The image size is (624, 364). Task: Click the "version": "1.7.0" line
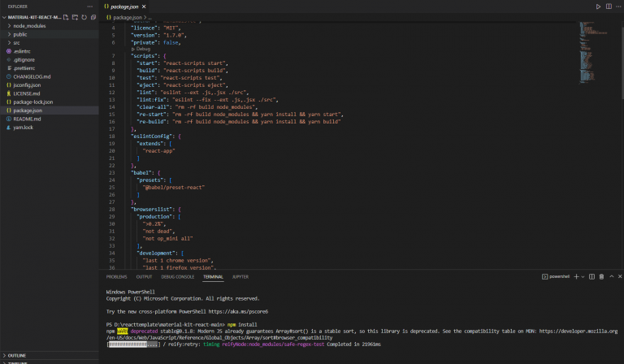(158, 36)
